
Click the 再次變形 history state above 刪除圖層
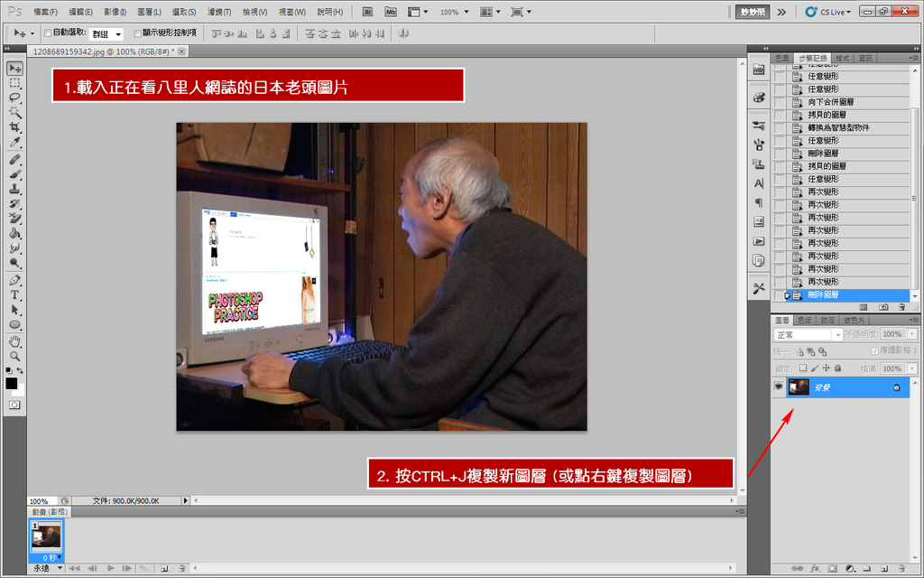[822, 282]
